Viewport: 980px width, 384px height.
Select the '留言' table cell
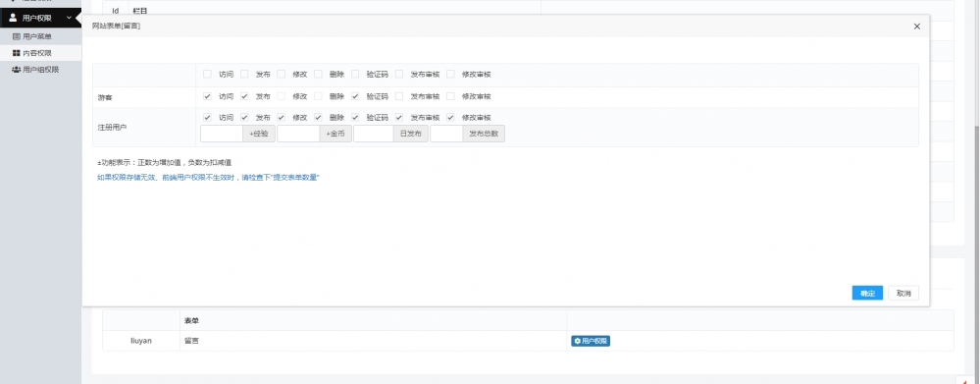click(x=373, y=341)
